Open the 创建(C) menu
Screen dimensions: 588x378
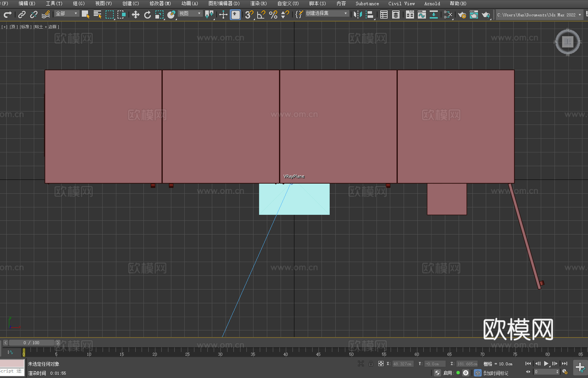coord(130,3)
